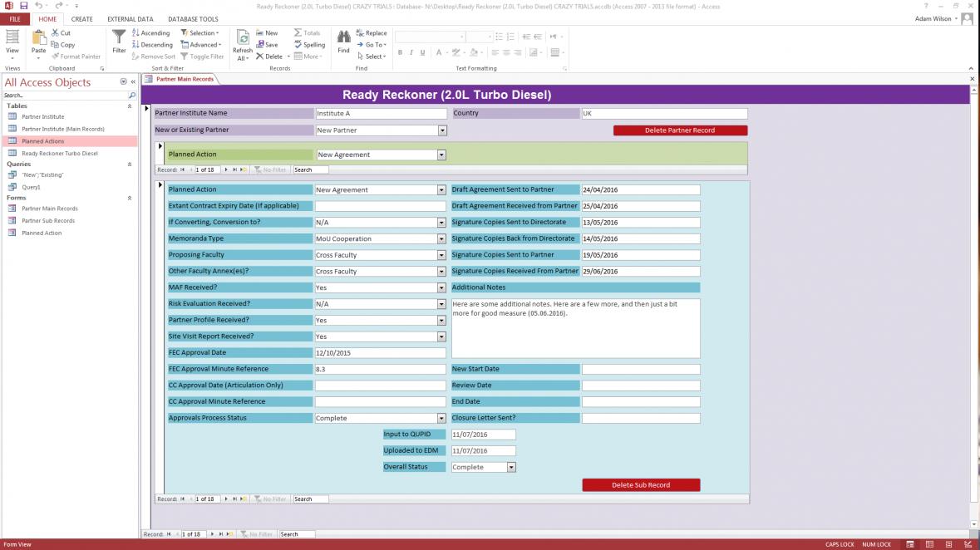Click Replace in Find group
The image size is (980, 550).
click(x=372, y=32)
